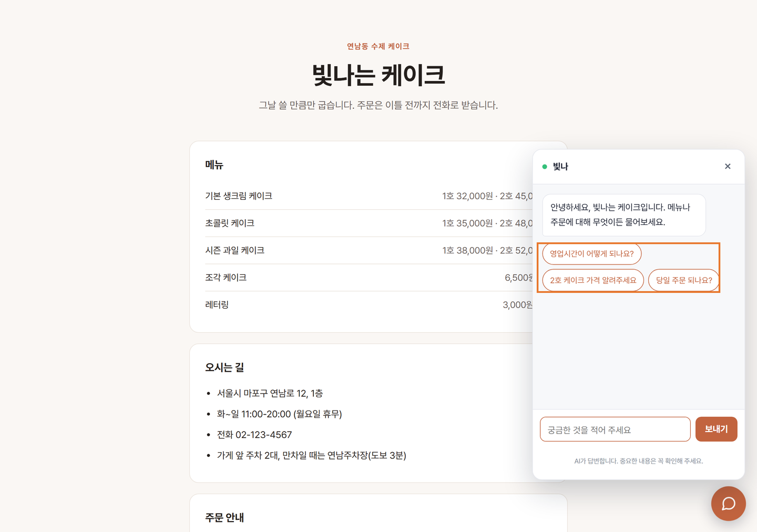757x532 pixels.
Task: Click the 연남동 수제 케이크 tagline
Action: 378,46
